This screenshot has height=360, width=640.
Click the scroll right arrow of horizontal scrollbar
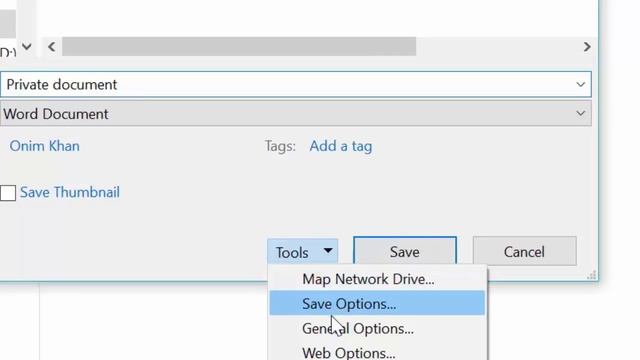coord(587,47)
